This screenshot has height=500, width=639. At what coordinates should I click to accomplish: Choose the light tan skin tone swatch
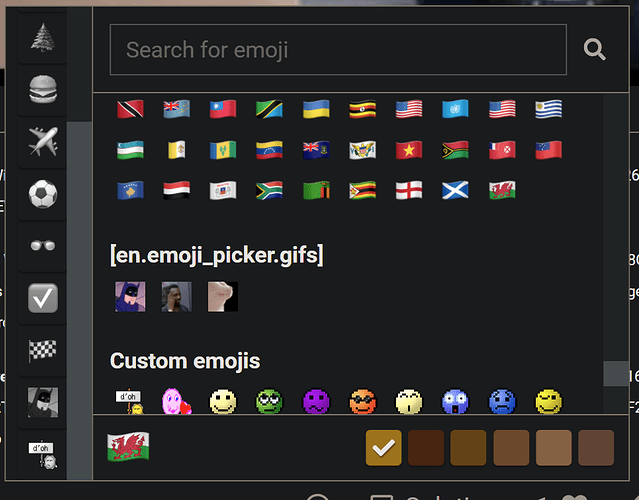click(553, 447)
